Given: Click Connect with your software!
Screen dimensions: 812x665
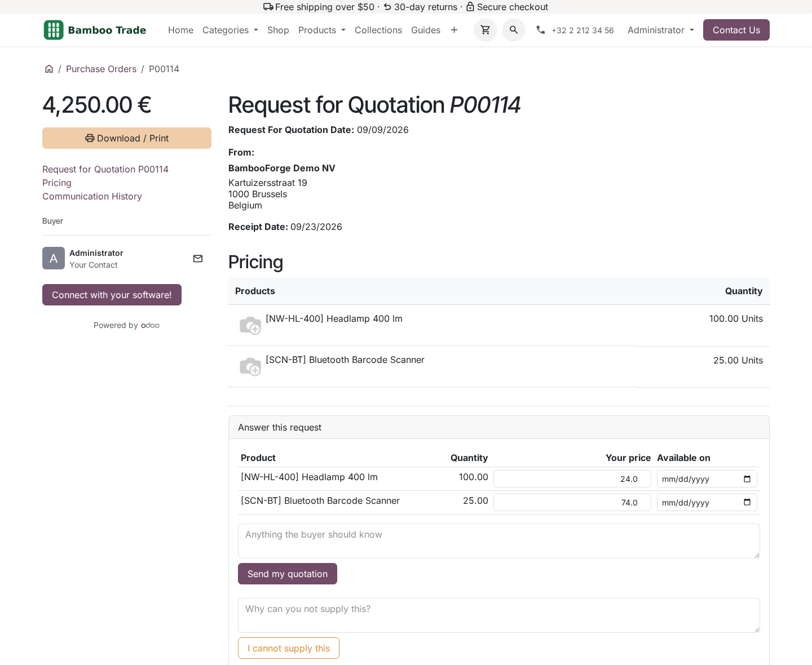Looking at the screenshot, I should pyautogui.click(x=112, y=295).
